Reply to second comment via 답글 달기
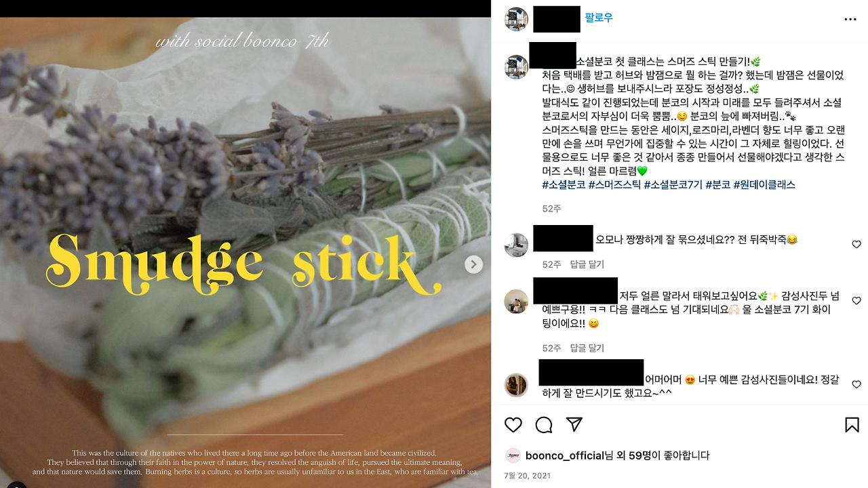868x488 pixels. (587, 348)
